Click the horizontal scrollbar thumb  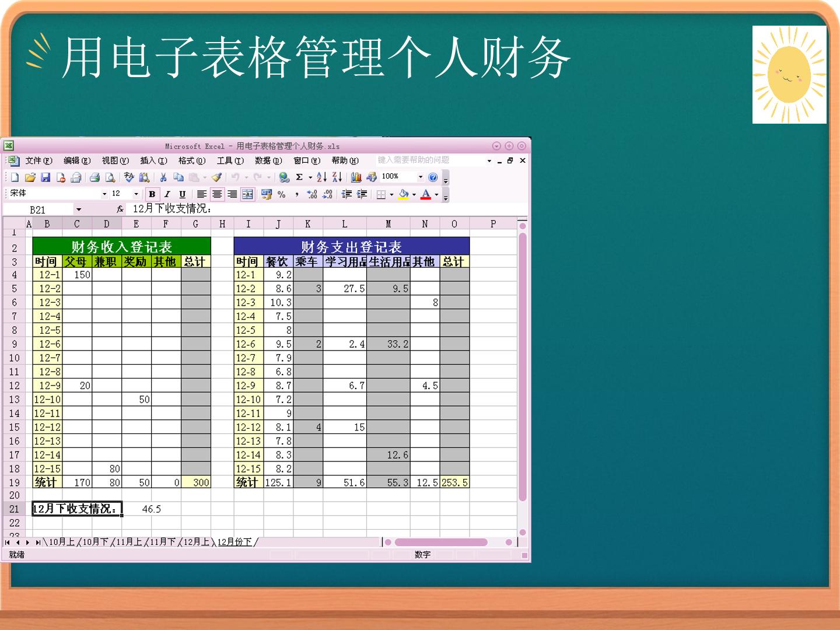click(x=440, y=542)
